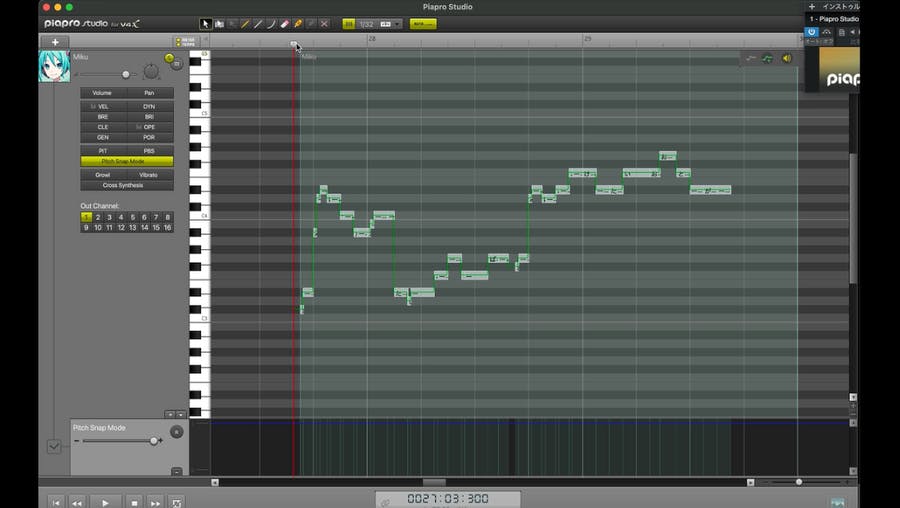Open the 1/32 quantize dropdown
The height and width of the screenshot is (508, 900).
[x=379, y=24]
